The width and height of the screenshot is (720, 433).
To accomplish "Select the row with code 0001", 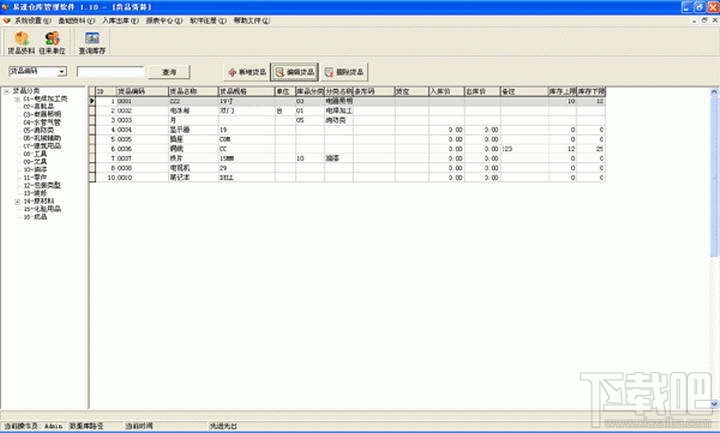I will click(350, 101).
